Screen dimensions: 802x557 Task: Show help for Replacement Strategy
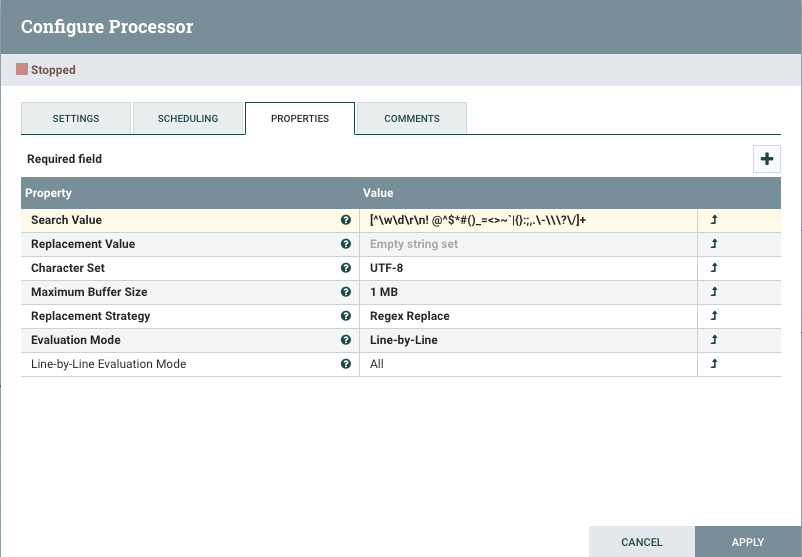click(x=346, y=316)
